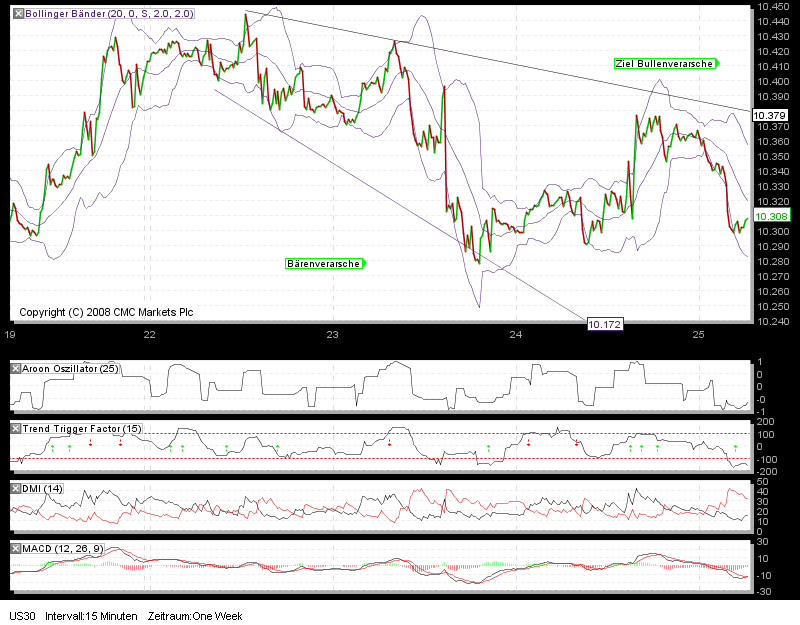Click the Bärenverarsche annotation label
Screen dimensions: 800x625
coord(325,264)
